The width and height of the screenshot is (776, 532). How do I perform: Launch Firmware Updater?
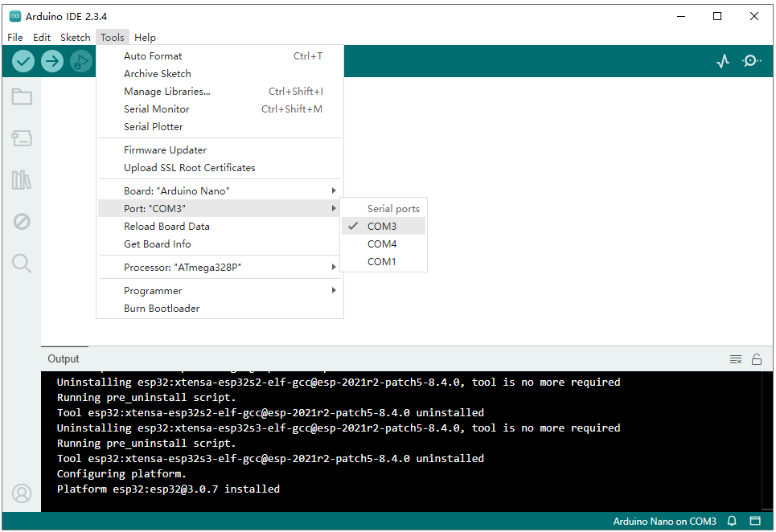220,149
